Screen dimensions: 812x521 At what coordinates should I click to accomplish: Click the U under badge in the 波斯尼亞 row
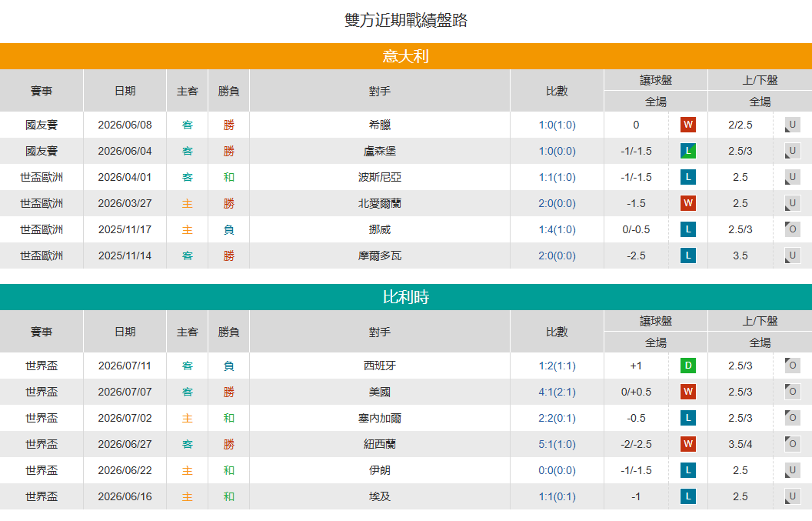[x=792, y=177]
